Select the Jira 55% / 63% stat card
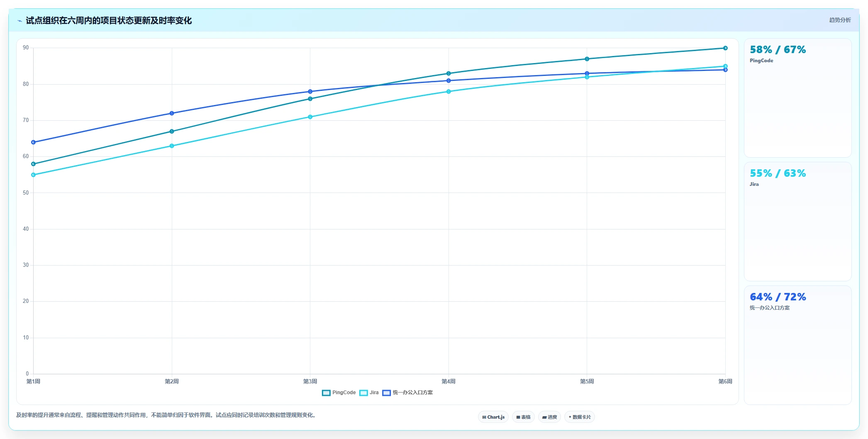 pos(797,222)
